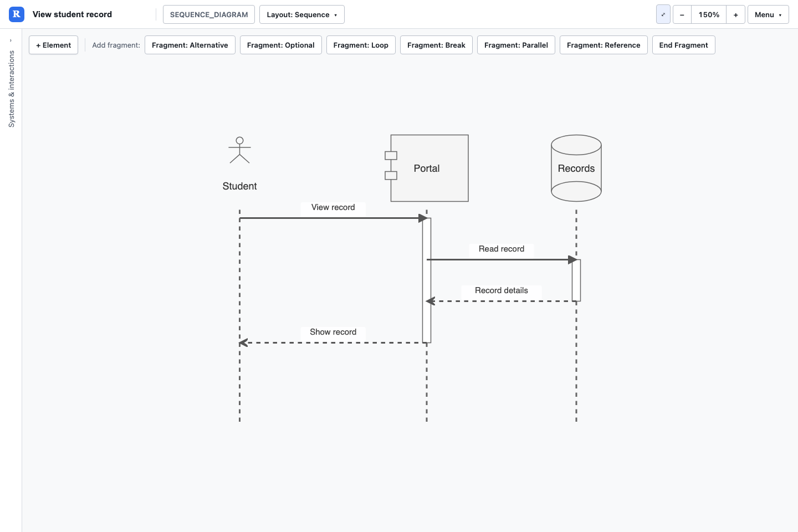Click the SEQUENCE_DIAGRAM type button

point(209,14)
